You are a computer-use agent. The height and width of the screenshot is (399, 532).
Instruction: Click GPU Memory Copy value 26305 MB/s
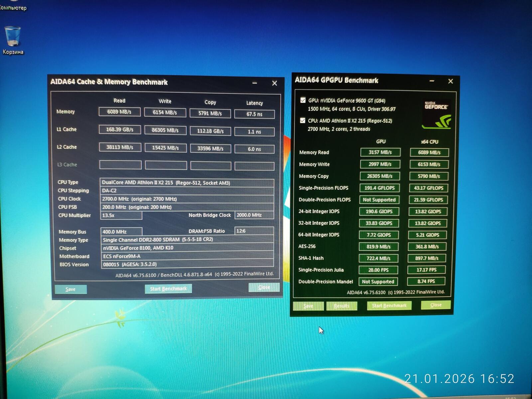380,176
